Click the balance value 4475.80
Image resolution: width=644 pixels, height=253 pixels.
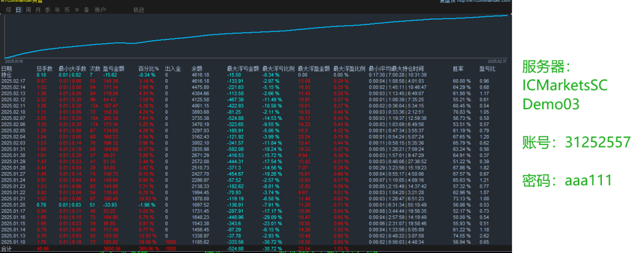point(201,87)
